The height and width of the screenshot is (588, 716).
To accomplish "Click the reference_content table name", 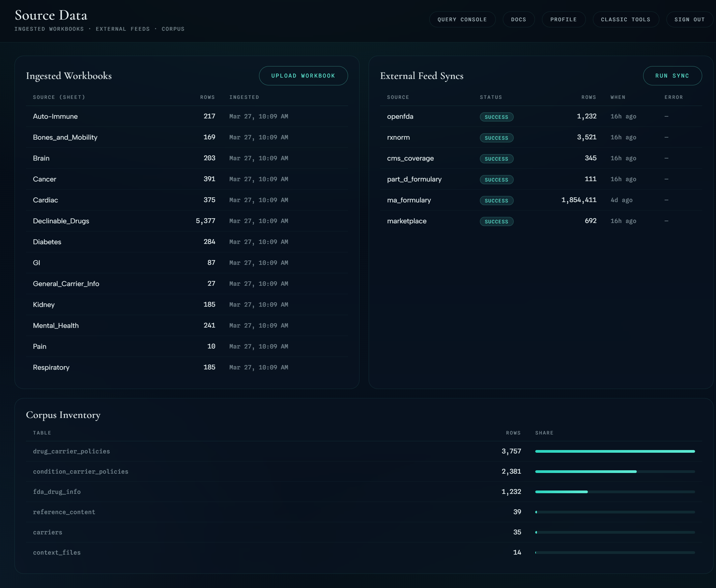I will pyautogui.click(x=64, y=512).
